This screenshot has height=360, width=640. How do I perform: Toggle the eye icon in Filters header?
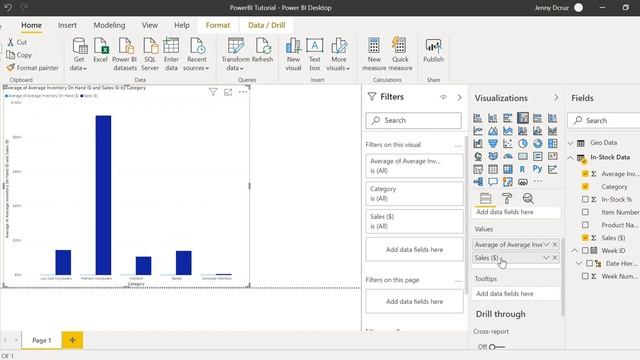443,98
